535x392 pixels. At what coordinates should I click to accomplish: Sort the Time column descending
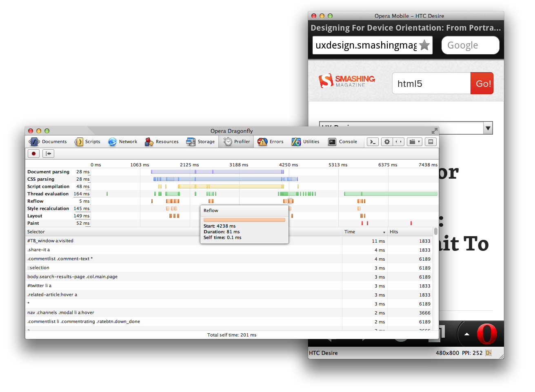click(363, 232)
